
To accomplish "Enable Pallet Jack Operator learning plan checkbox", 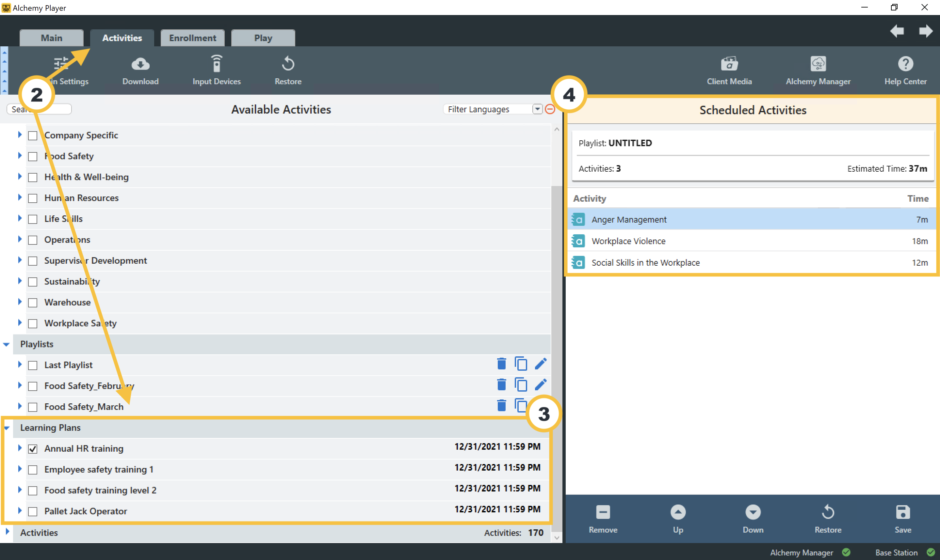I will point(33,511).
